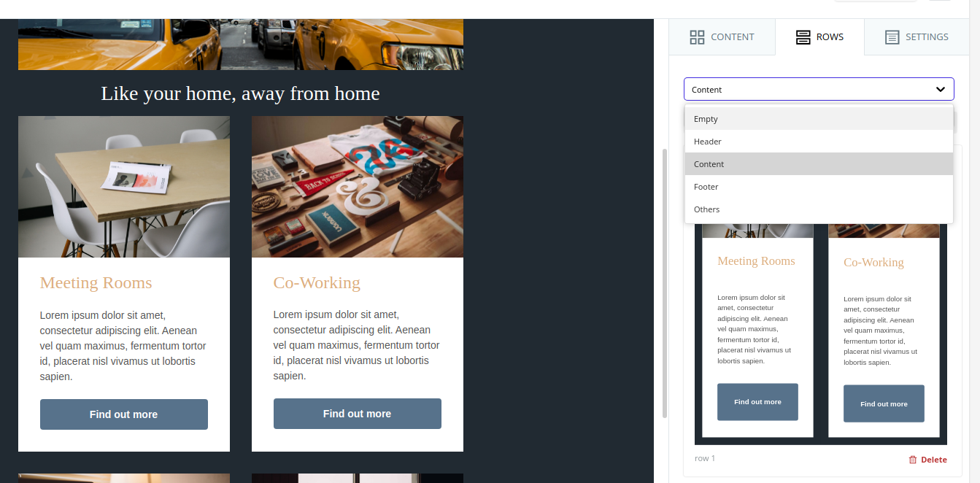
Task: Click preview Find out more under Co-Working
Action: [x=884, y=403]
